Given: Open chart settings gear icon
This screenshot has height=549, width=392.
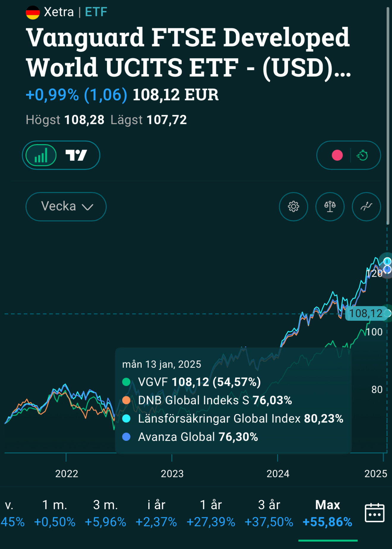Looking at the screenshot, I should (293, 207).
